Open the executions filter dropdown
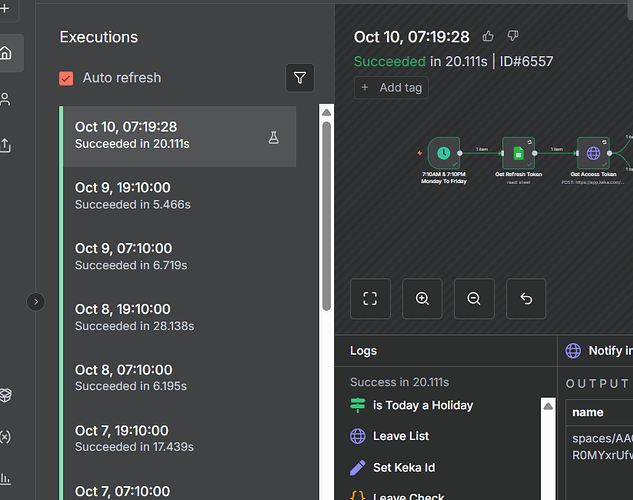This screenshot has width=633, height=500. 299,78
